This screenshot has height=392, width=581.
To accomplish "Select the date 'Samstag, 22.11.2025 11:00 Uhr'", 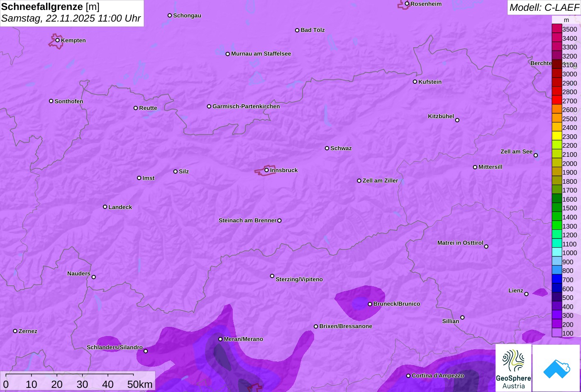I will click(71, 19).
